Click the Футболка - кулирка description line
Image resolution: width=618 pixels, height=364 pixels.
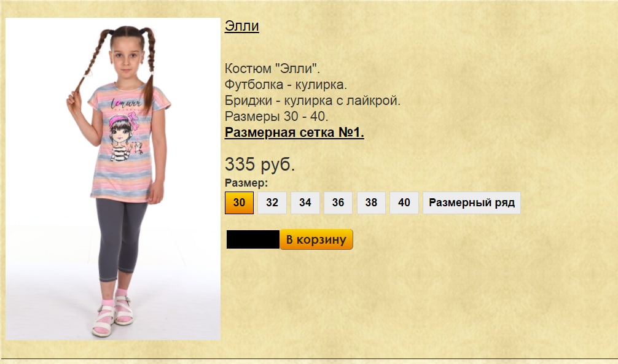click(x=286, y=84)
